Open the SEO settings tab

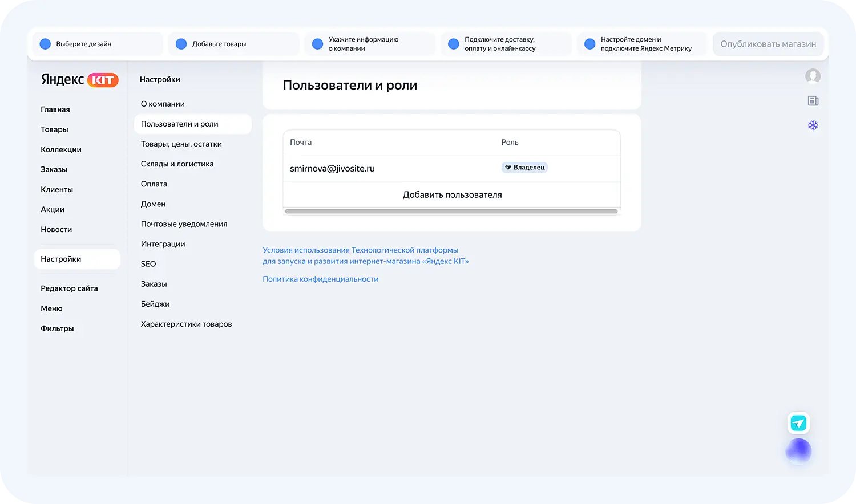(148, 264)
